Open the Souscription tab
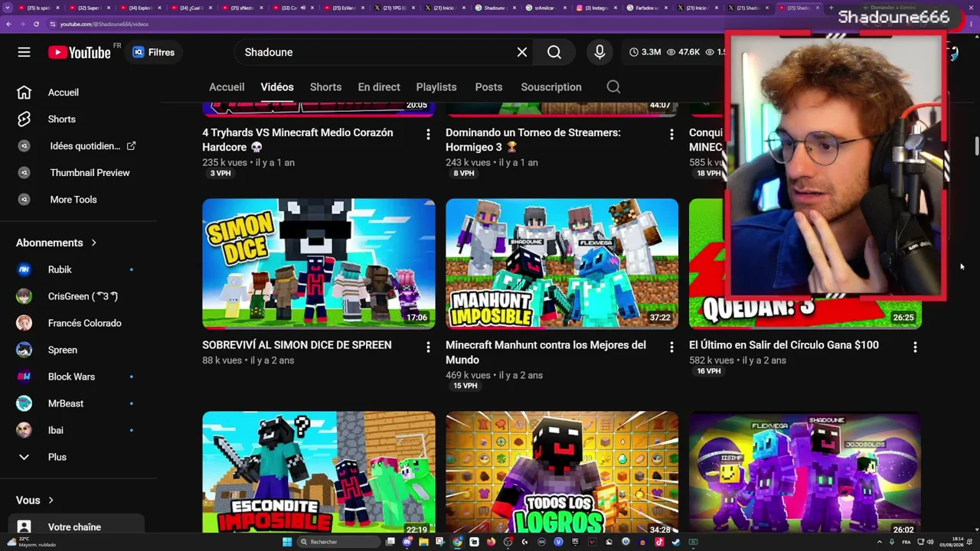The image size is (980, 551). pyautogui.click(x=551, y=87)
